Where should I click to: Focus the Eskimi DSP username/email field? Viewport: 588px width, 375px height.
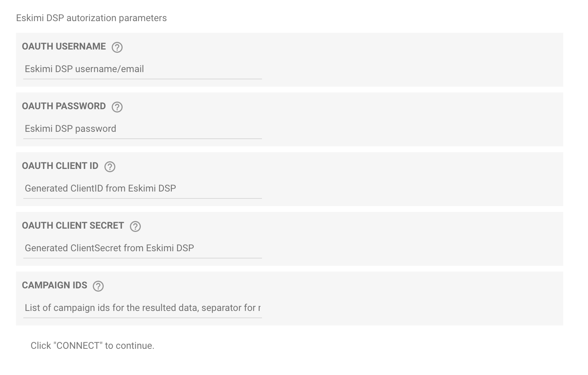(143, 69)
